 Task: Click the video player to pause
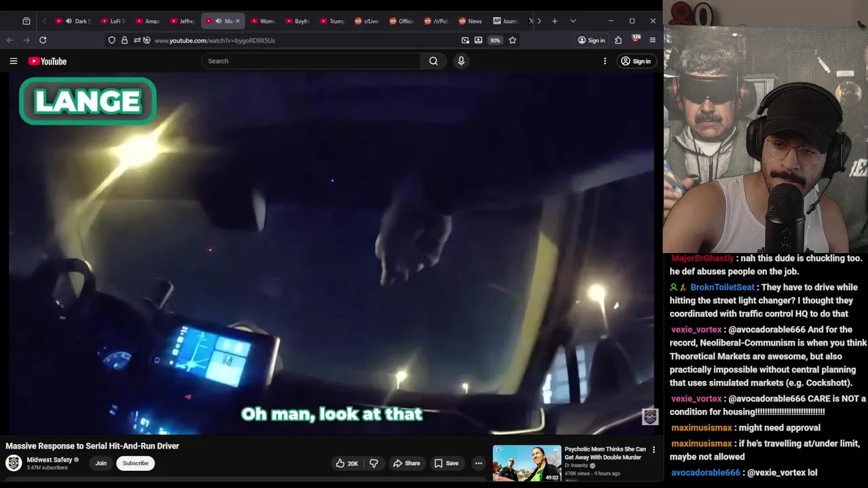pos(332,254)
